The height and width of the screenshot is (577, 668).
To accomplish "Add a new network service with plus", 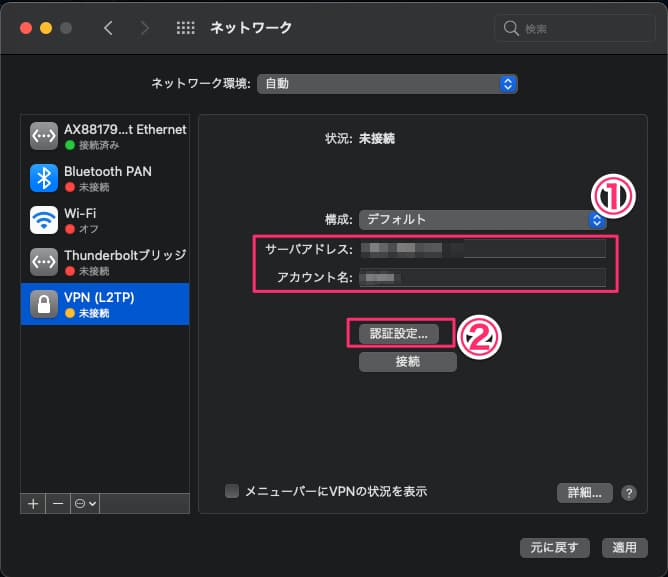I will pos(33,503).
